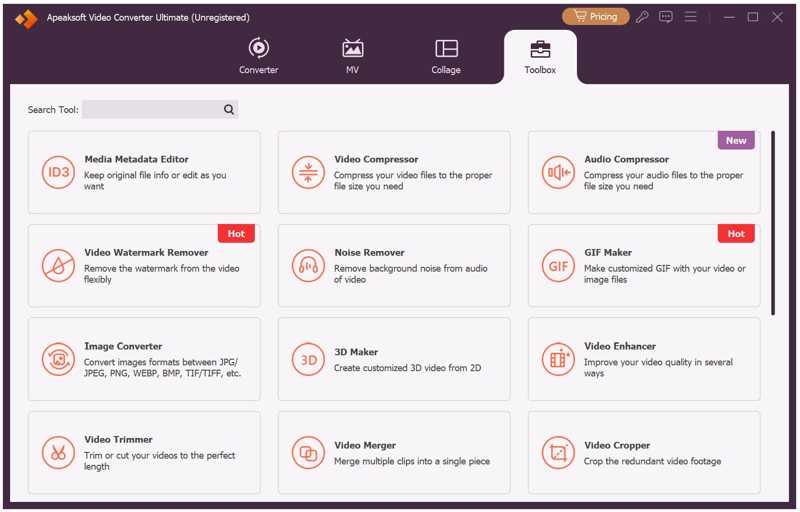
Task: Open Audio Compressor title text
Action: pyautogui.click(x=627, y=159)
